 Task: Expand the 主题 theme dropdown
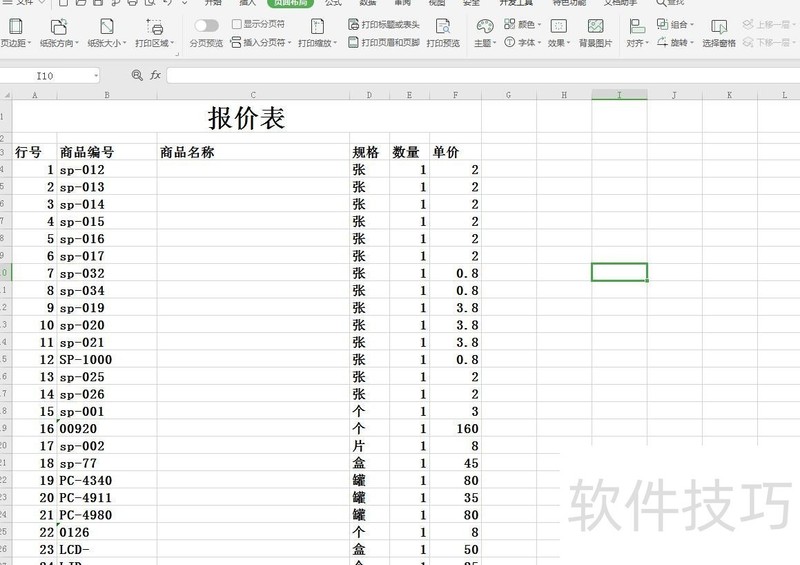click(494, 43)
